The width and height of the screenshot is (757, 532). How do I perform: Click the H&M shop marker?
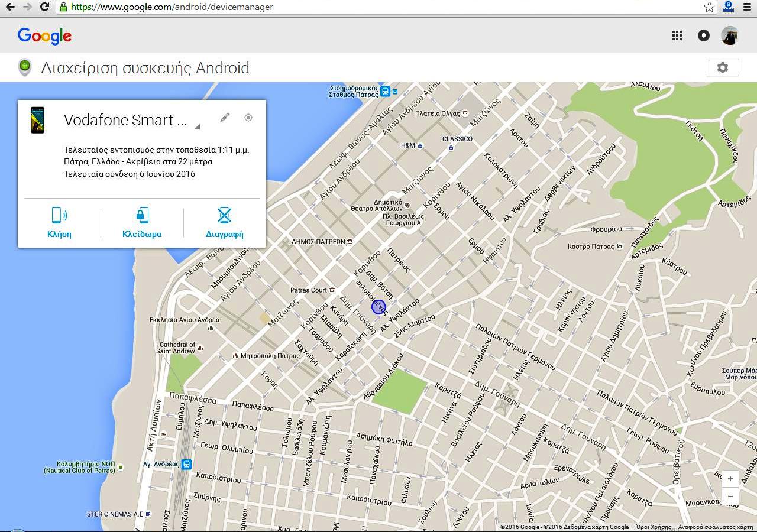[420, 145]
